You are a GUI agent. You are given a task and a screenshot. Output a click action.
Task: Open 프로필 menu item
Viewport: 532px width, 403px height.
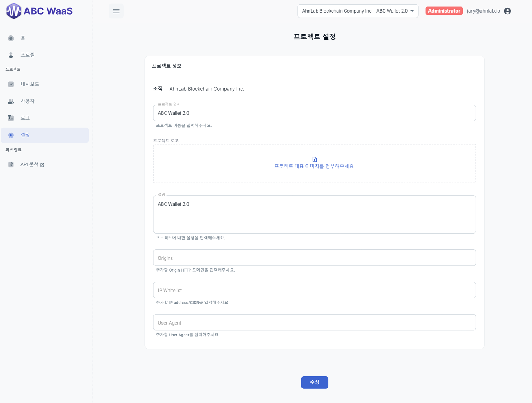[45, 55]
